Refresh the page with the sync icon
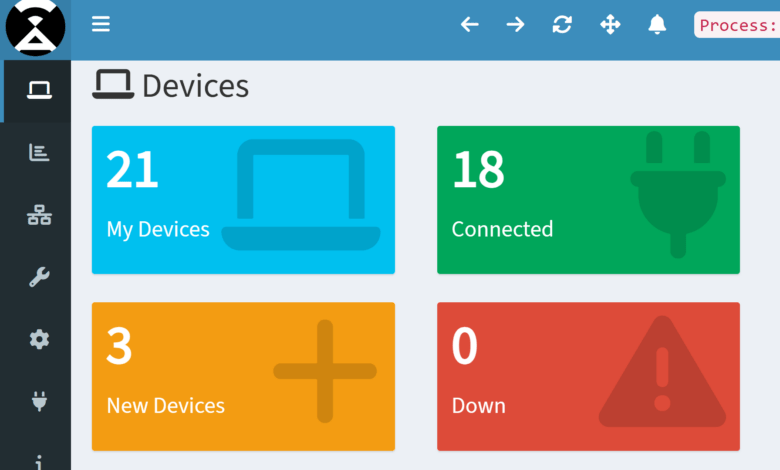This screenshot has height=470, width=780. (562, 24)
